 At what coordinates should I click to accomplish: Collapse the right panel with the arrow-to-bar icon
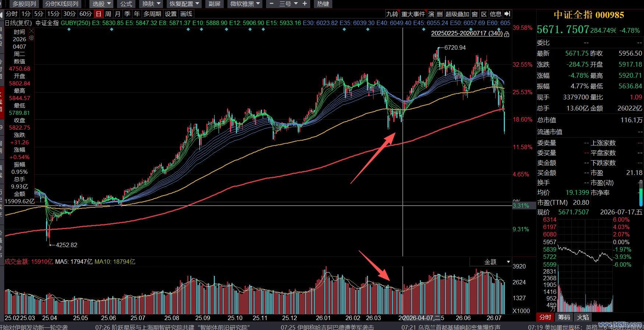click(507, 14)
